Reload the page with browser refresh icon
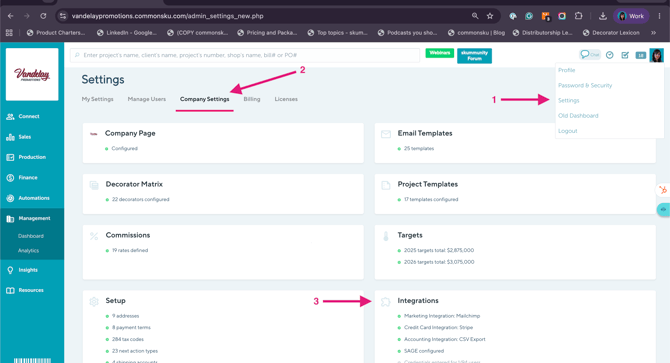This screenshot has height=363, width=670. pyautogui.click(x=43, y=16)
